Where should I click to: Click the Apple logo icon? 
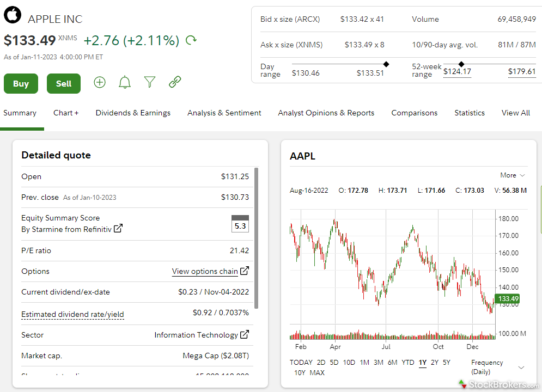point(13,15)
